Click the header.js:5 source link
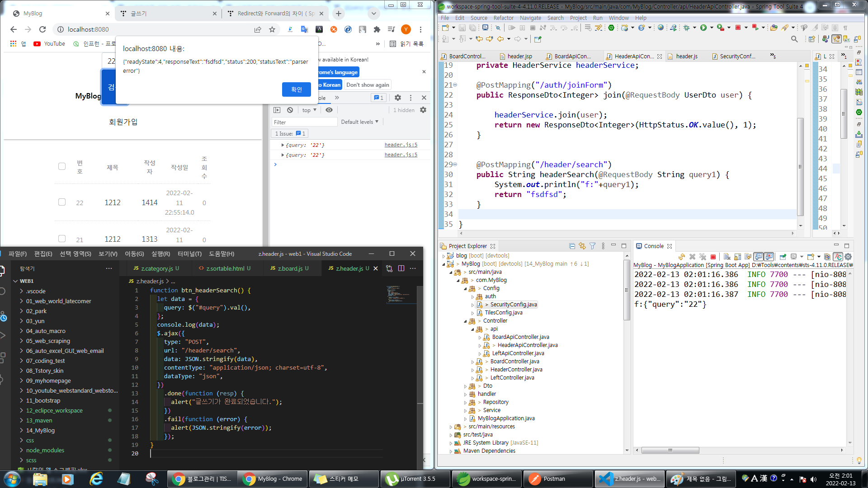 [401, 145]
